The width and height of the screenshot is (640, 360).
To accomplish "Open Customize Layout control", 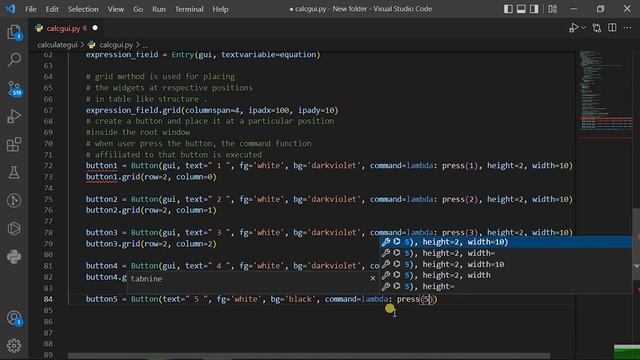I will tap(553, 9).
